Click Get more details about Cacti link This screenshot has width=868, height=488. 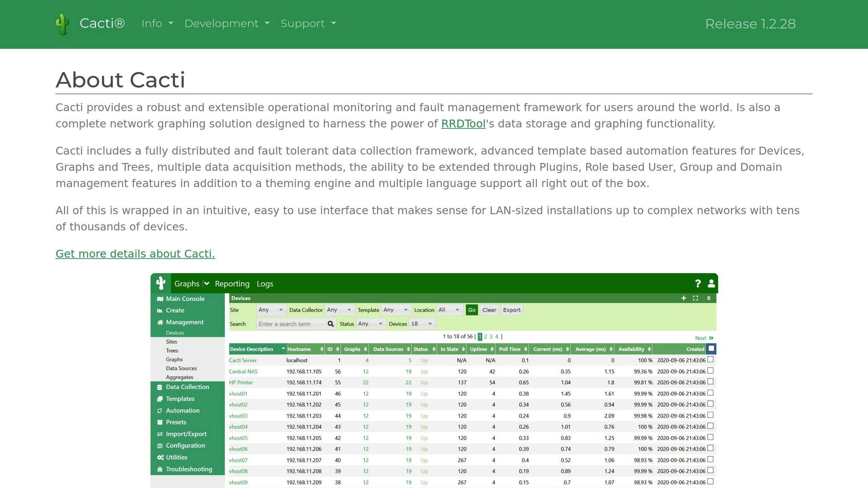tap(135, 254)
